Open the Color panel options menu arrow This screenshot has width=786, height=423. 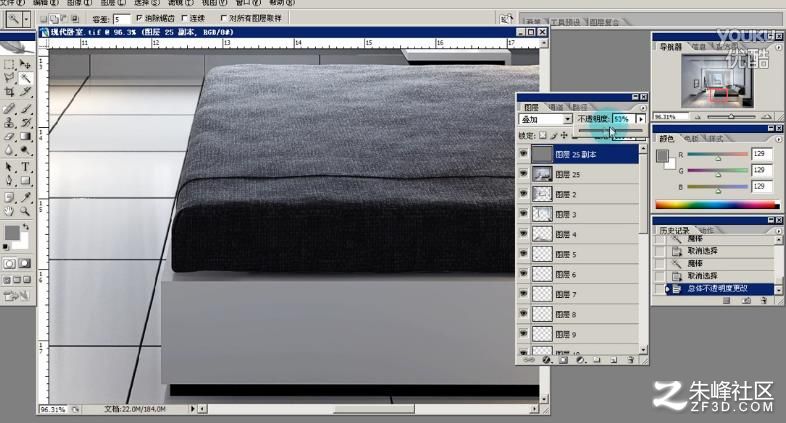click(x=778, y=139)
